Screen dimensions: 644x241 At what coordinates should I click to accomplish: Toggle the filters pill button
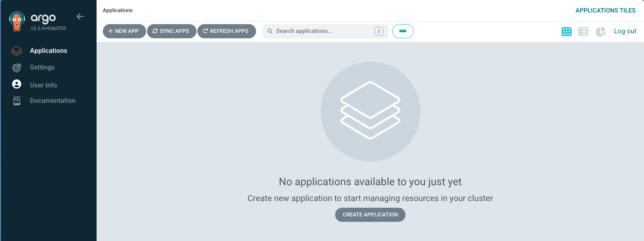point(403,31)
